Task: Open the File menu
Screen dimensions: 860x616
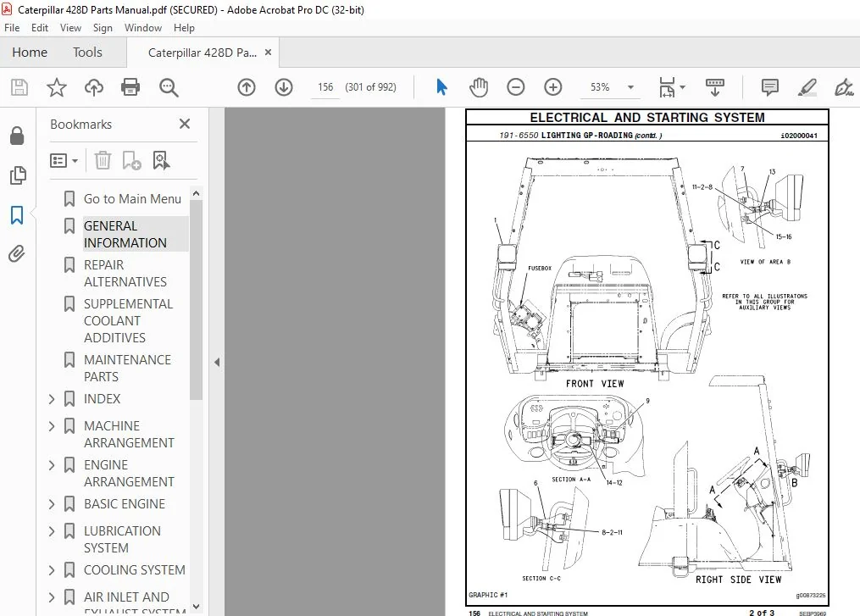Action: 12,27
